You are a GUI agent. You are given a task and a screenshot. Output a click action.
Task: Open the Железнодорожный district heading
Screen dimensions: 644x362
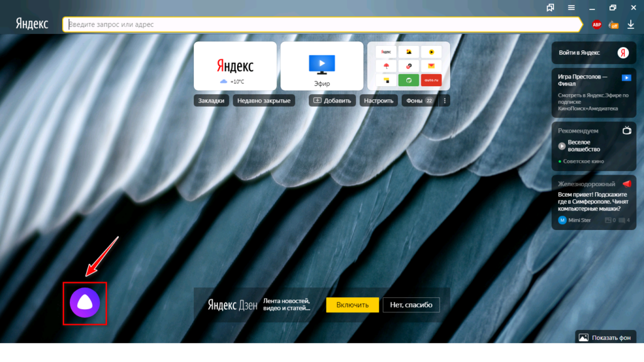(x=587, y=184)
